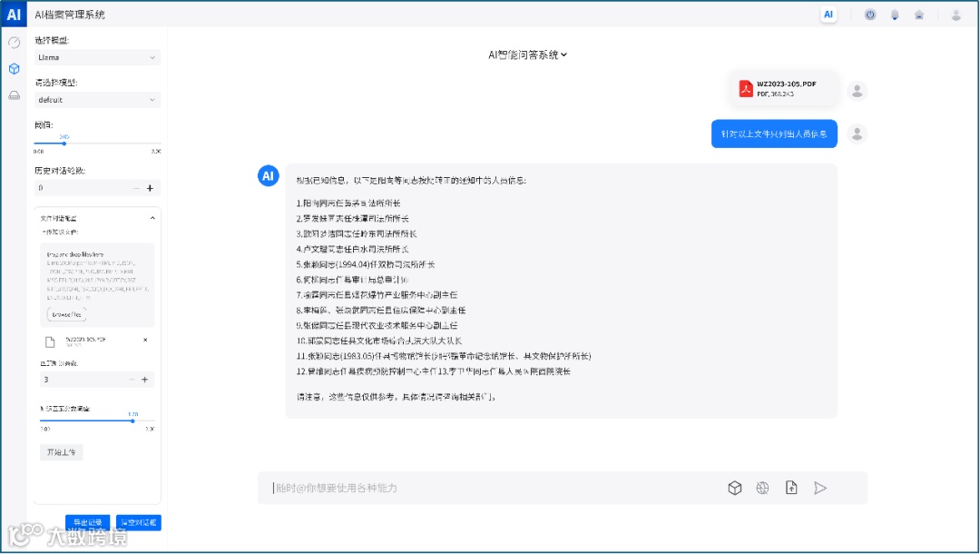Open the notification bell in top header
This screenshot has width=980, height=554.
pos(895,15)
